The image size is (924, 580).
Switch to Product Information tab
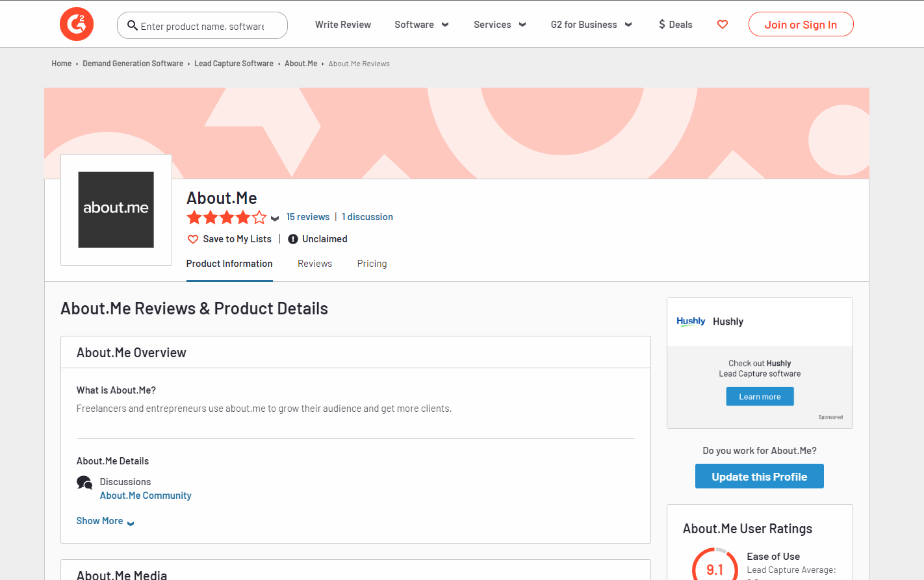point(229,264)
